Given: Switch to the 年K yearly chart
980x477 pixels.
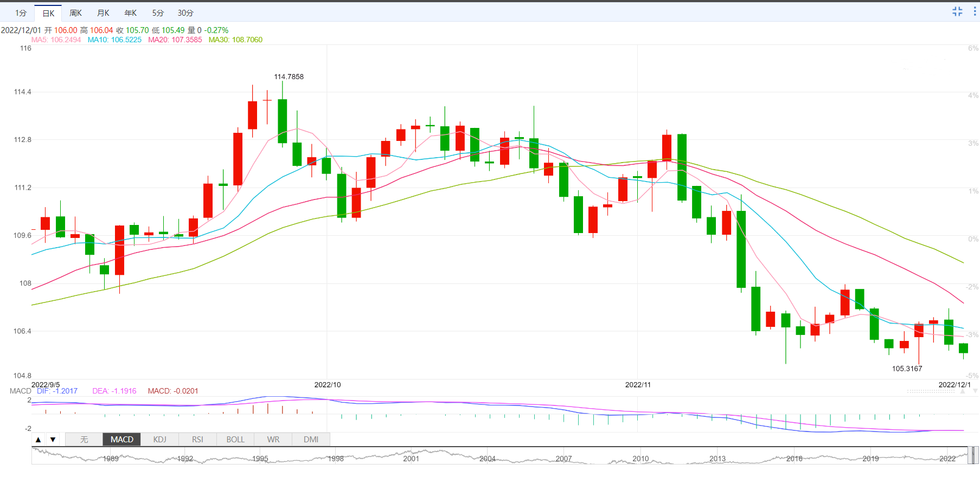Looking at the screenshot, I should (x=131, y=13).
